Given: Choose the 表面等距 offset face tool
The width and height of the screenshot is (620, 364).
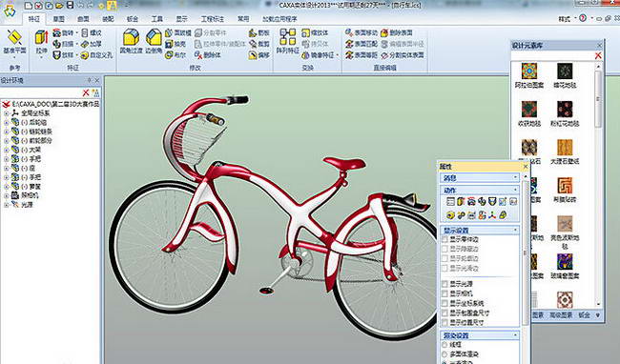Looking at the screenshot, I should [x=362, y=55].
